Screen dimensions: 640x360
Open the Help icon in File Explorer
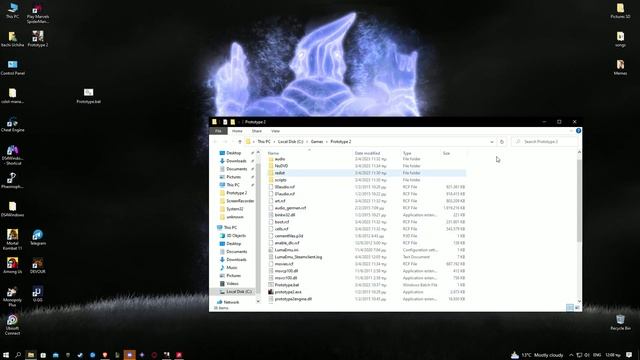[x=578, y=131]
